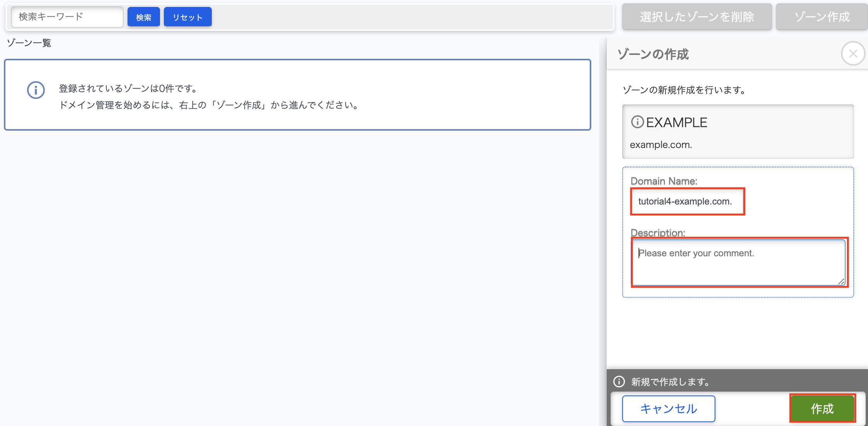The image size is (868, 426).
Task: Click the example.com. sample text
Action: pyautogui.click(x=661, y=145)
